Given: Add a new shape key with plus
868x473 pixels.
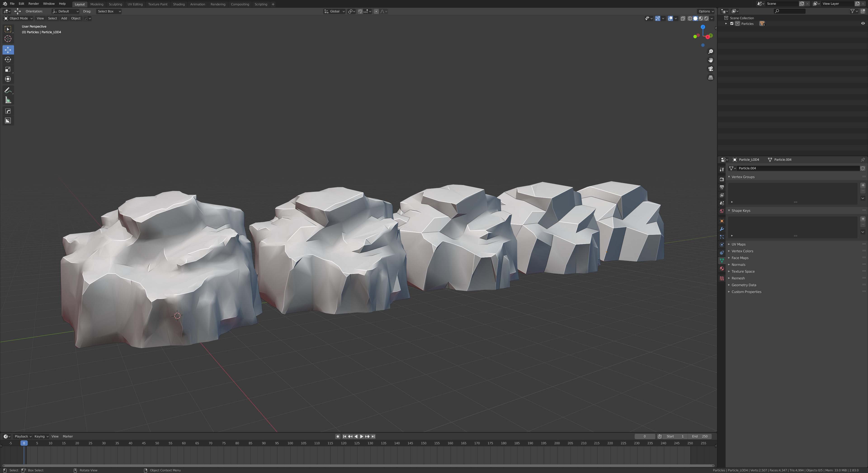Looking at the screenshot, I should 863,219.
